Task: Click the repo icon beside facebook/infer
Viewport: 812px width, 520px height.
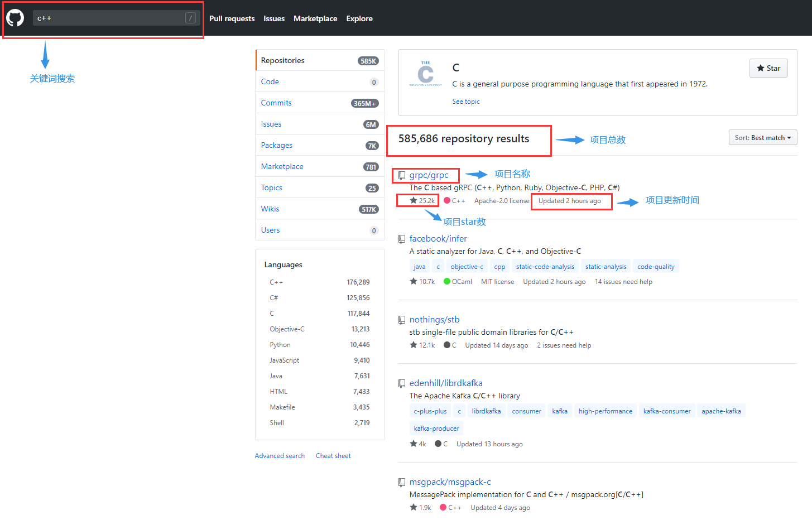Action: point(402,239)
